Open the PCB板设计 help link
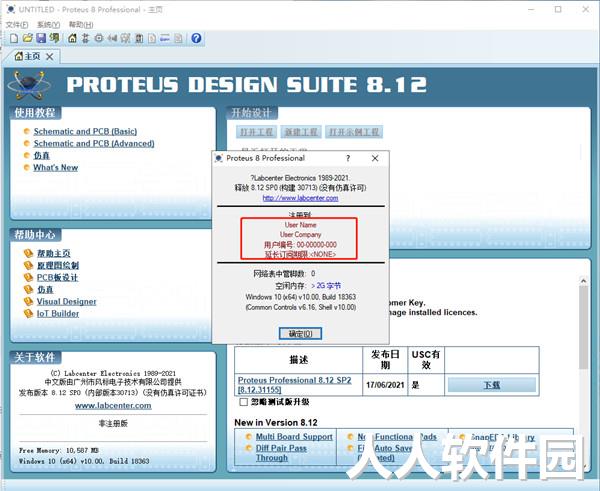The image size is (600, 491). point(57,277)
